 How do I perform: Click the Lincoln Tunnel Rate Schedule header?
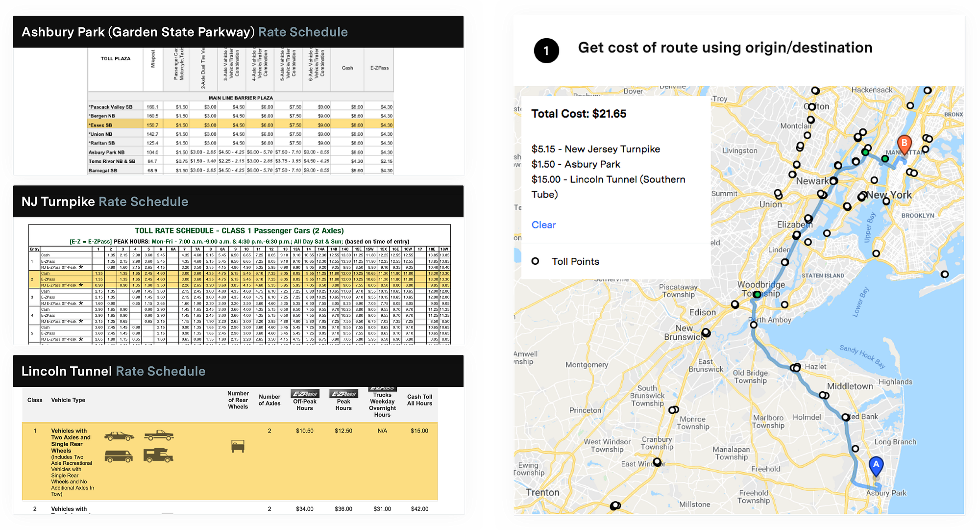click(113, 371)
